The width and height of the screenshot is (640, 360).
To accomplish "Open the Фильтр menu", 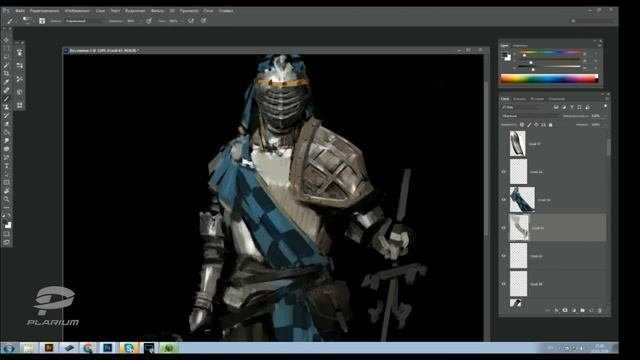I will [157, 11].
